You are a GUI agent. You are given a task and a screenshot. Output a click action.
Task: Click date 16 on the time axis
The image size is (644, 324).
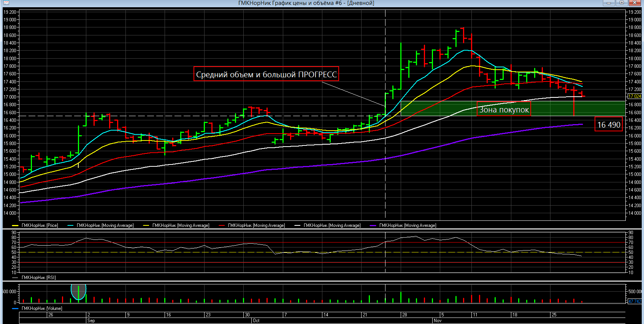tap(168, 315)
